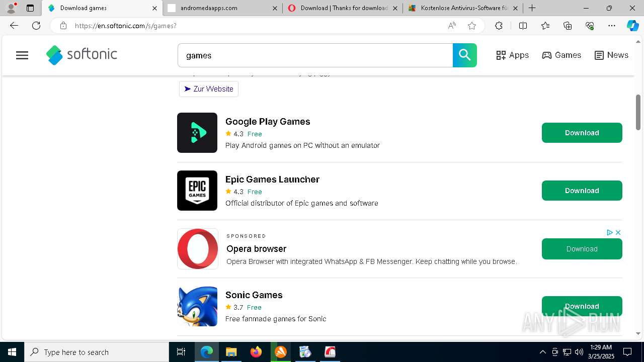Click Download for Epic Games Launcher
This screenshot has height=362, width=644.
(582, 191)
